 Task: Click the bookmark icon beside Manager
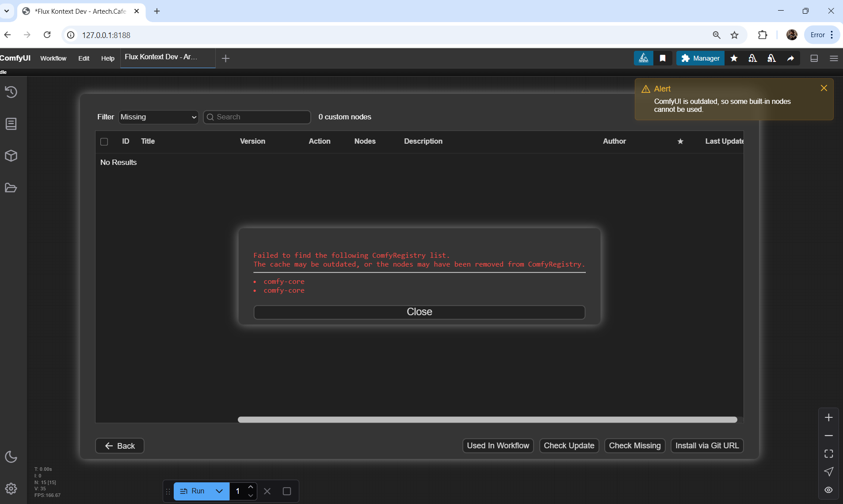pyautogui.click(x=662, y=58)
